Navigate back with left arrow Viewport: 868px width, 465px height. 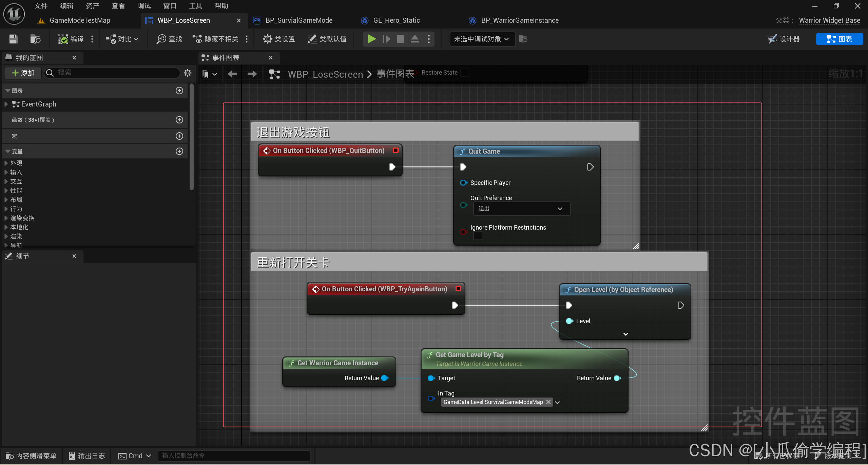coord(232,74)
